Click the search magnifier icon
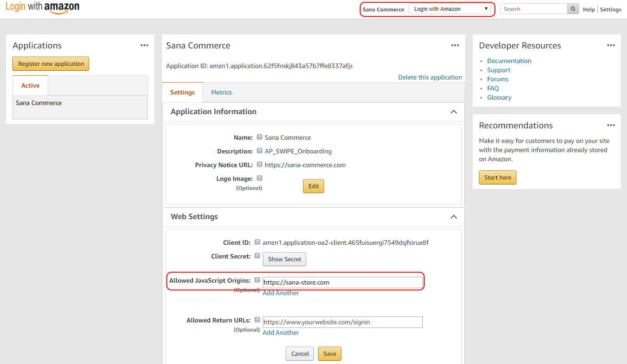 573,9
